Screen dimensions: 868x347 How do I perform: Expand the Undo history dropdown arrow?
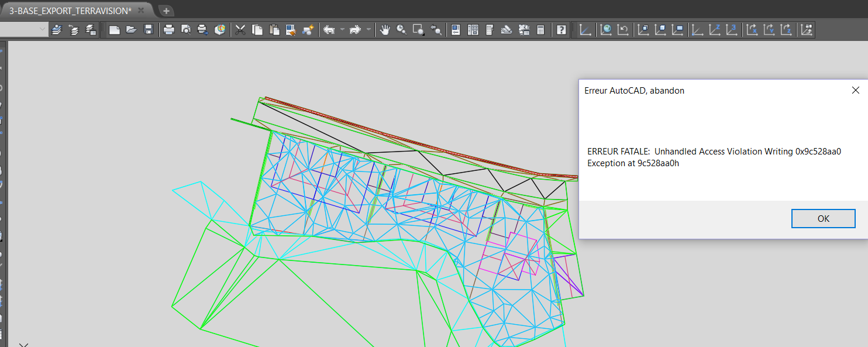(x=342, y=30)
